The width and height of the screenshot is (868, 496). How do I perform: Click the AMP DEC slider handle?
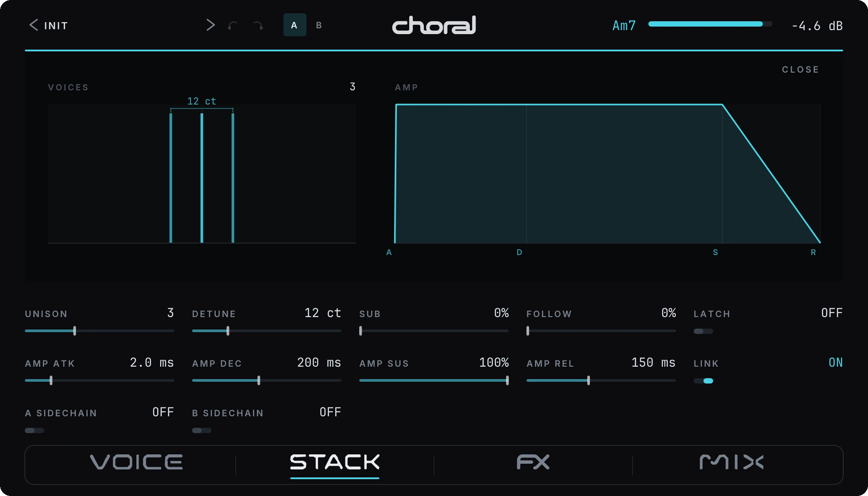click(259, 380)
